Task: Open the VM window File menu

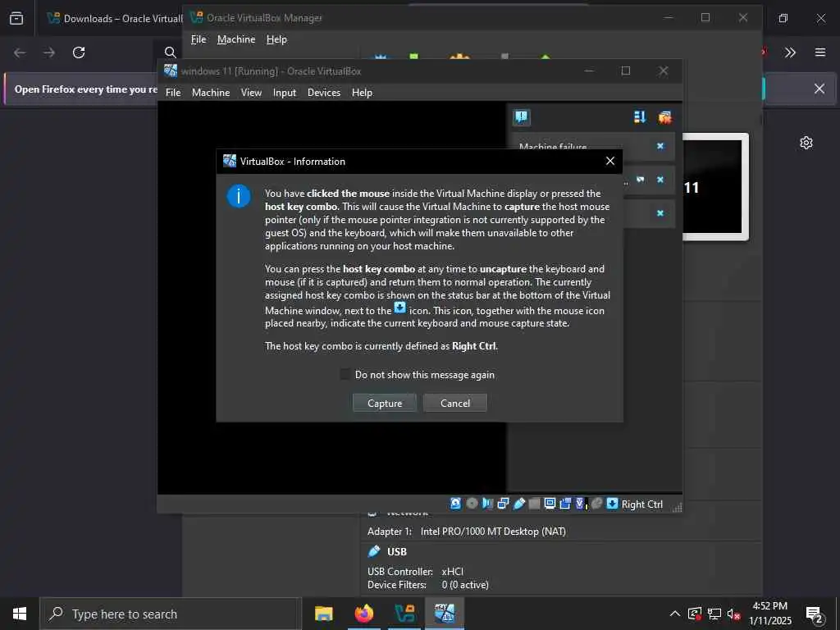Action: (x=173, y=92)
